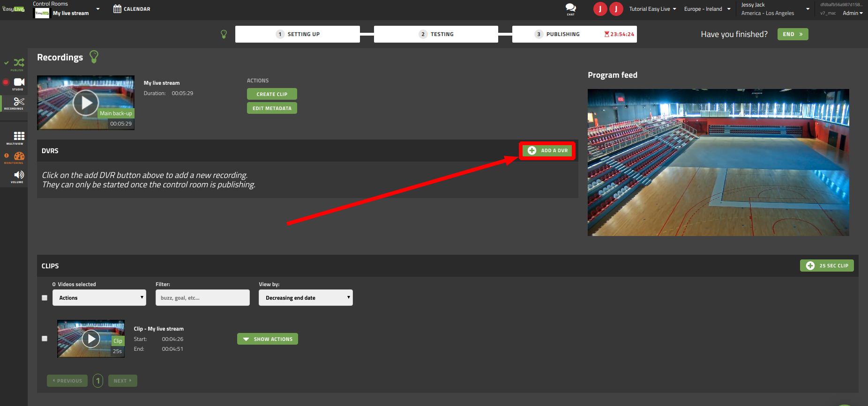Open the Europe - Ireland region dropdown
This screenshot has height=406, width=868.
tap(707, 9)
